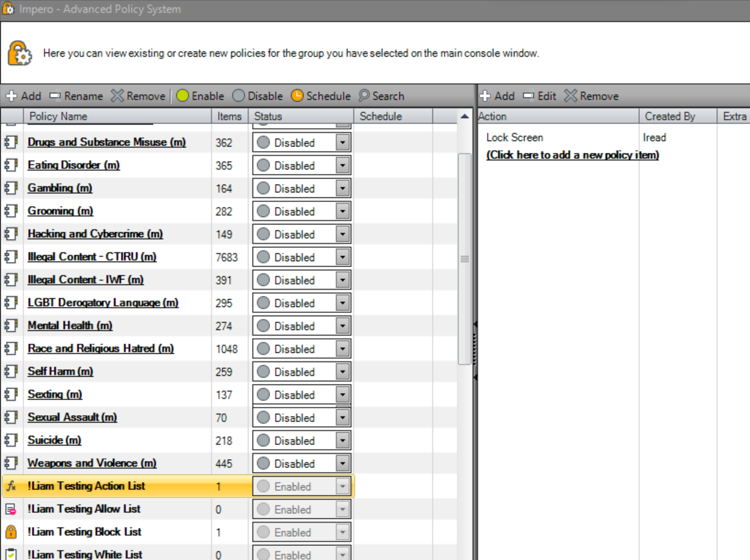
Task: Click the Remove policy X icon
Action: [x=117, y=96]
